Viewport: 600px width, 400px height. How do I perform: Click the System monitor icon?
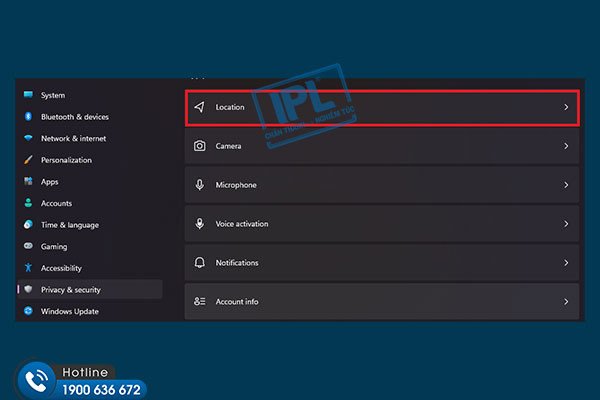[x=28, y=95]
